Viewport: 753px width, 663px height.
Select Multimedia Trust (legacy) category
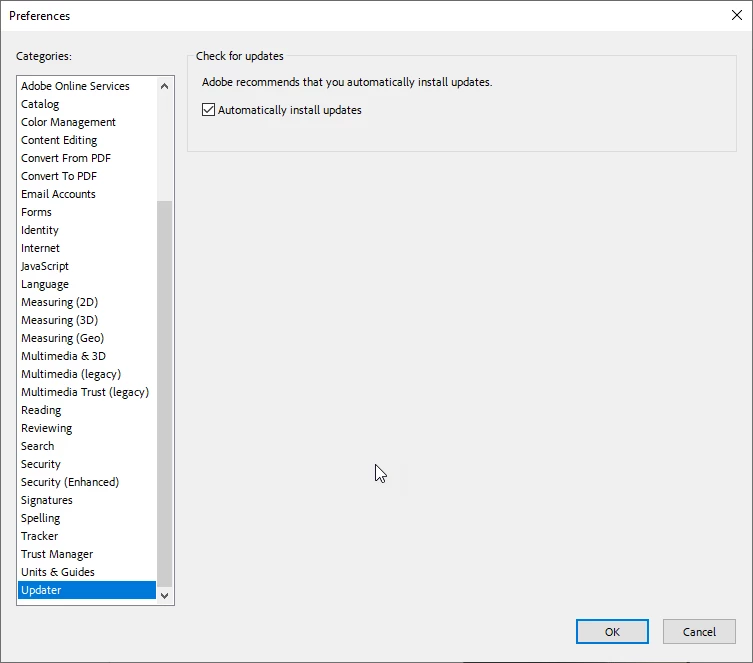pos(87,392)
